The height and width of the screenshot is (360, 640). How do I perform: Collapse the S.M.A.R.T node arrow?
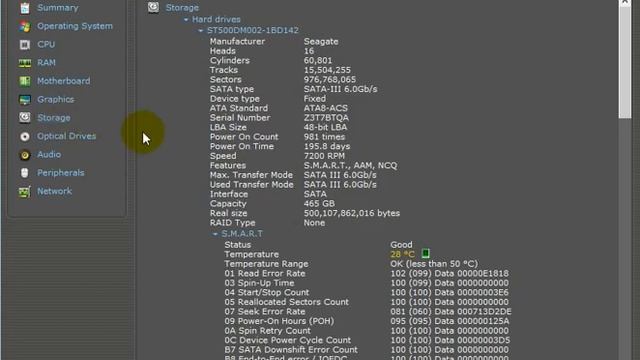pos(215,234)
